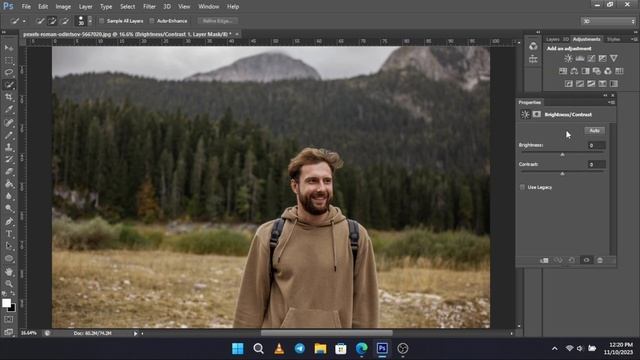Select the Quick Selection tool in toolbox
This screenshot has width=640, height=360.
pos(9,85)
